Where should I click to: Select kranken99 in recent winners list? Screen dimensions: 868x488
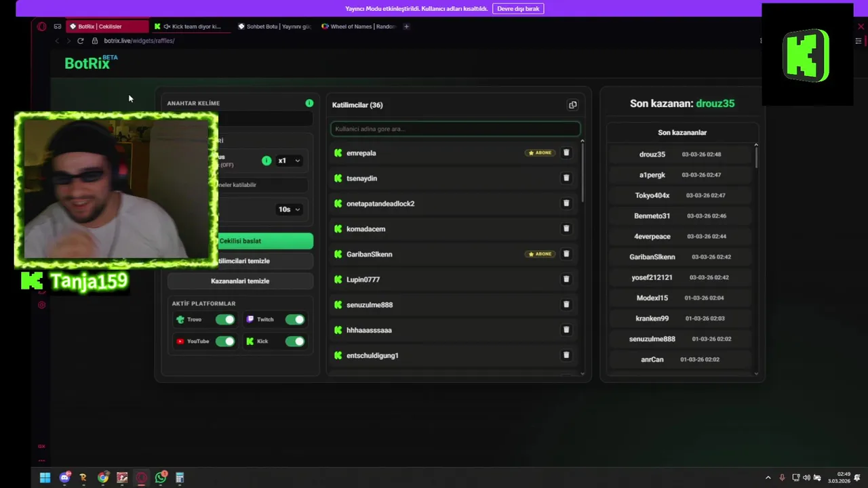click(x=680, y=319)
